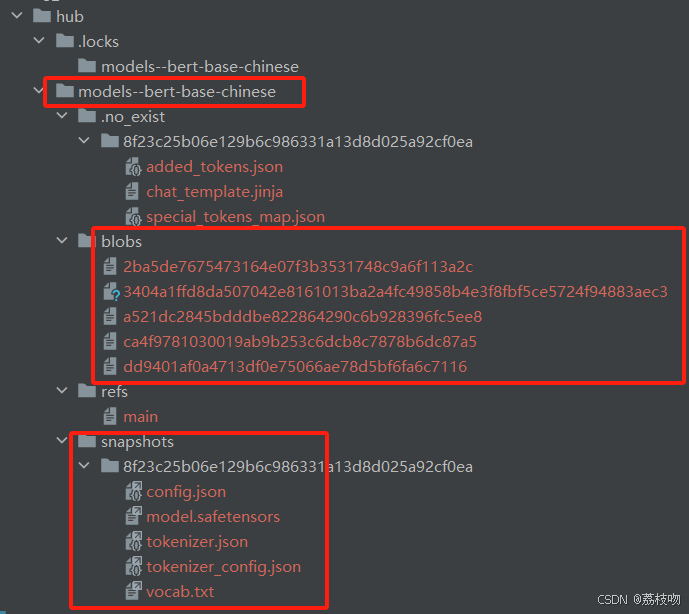The image size is (689, 614).
Task: Select the .no_exist folder name
Action: (133, 117)
